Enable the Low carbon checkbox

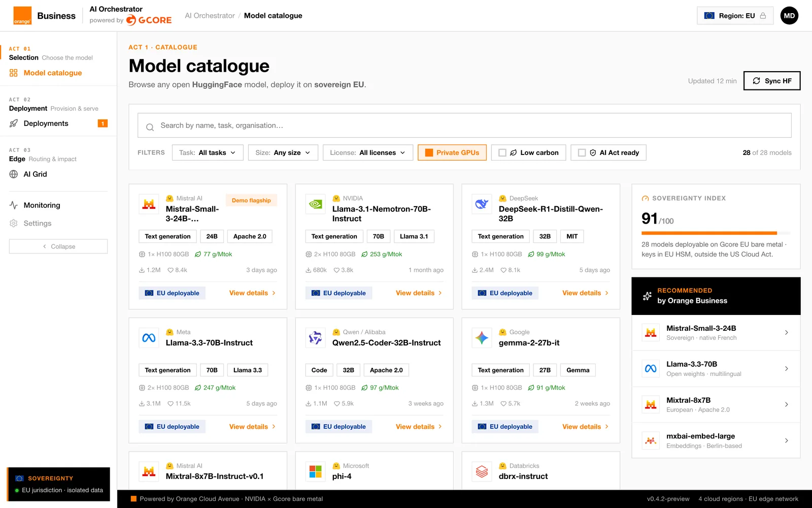coord(502,152)
